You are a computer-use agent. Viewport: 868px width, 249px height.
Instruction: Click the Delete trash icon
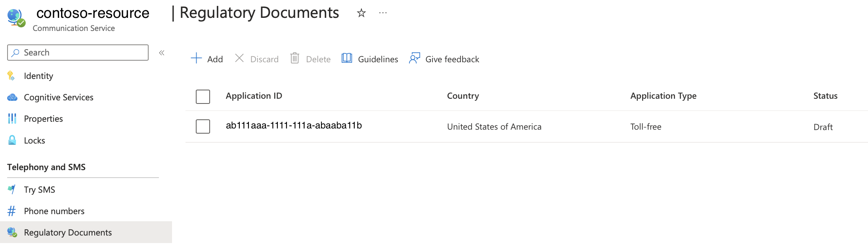tap(294, 58)
